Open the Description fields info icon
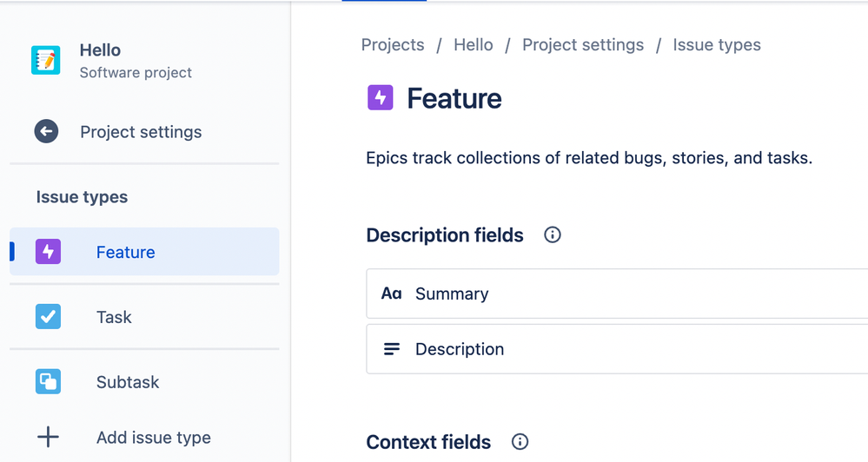The image size is (868, 462). pos(552,235)
